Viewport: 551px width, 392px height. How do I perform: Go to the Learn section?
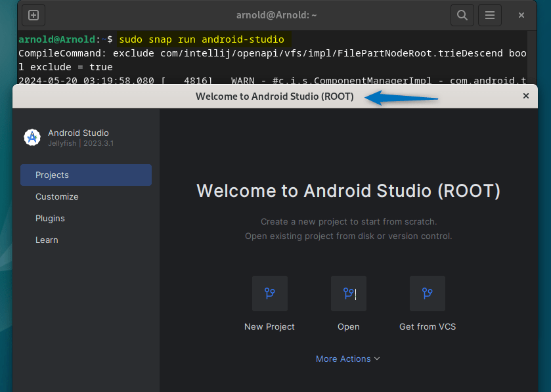coord(47,240)
